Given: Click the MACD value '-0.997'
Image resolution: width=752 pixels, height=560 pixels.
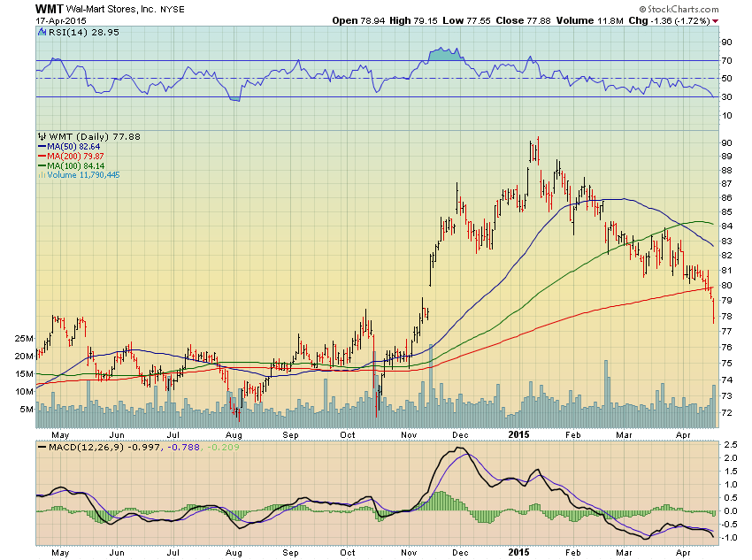Looking at the screenshot, I should [x=145, y=448].
